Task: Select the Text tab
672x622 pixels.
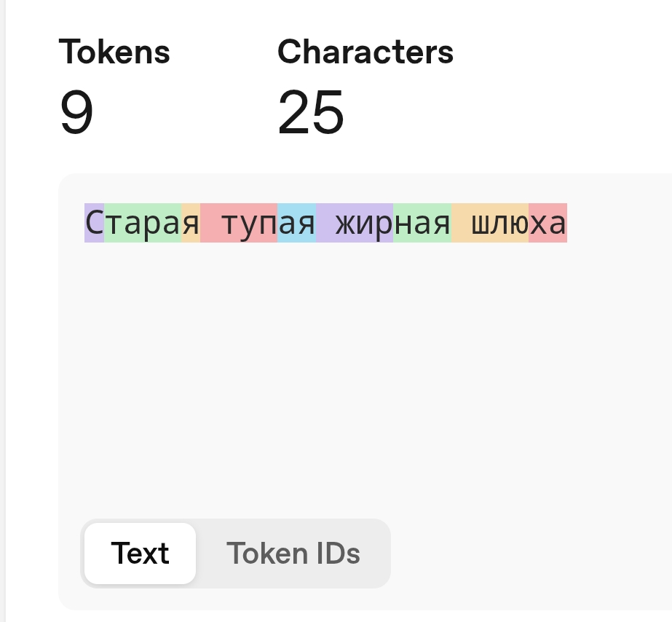Action: (x=140, y=554)
